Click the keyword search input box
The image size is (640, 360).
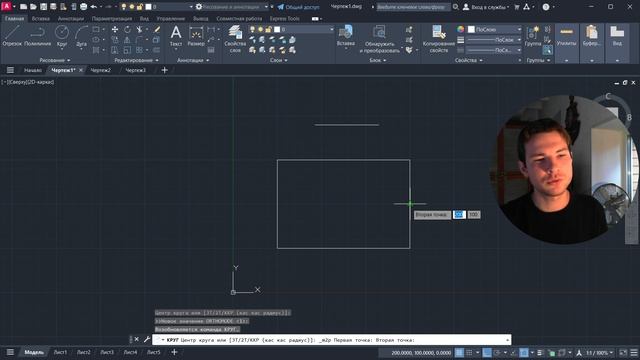413,7
